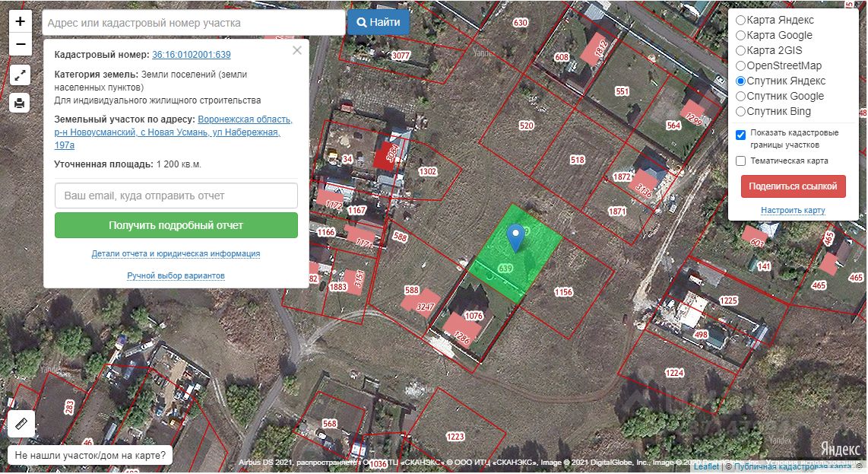Select Спутник Google radio option

coord(740,96)
